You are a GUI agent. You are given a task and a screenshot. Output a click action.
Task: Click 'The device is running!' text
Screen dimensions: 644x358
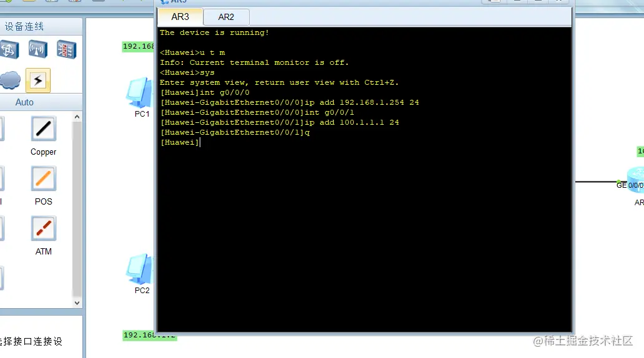coord(215,32)
